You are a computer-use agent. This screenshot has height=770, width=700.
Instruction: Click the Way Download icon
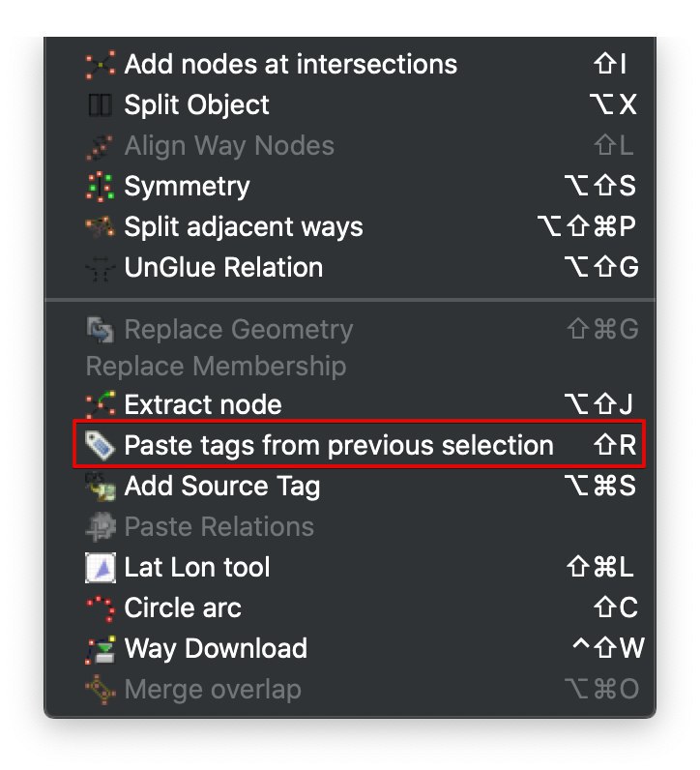pos(101,649)
